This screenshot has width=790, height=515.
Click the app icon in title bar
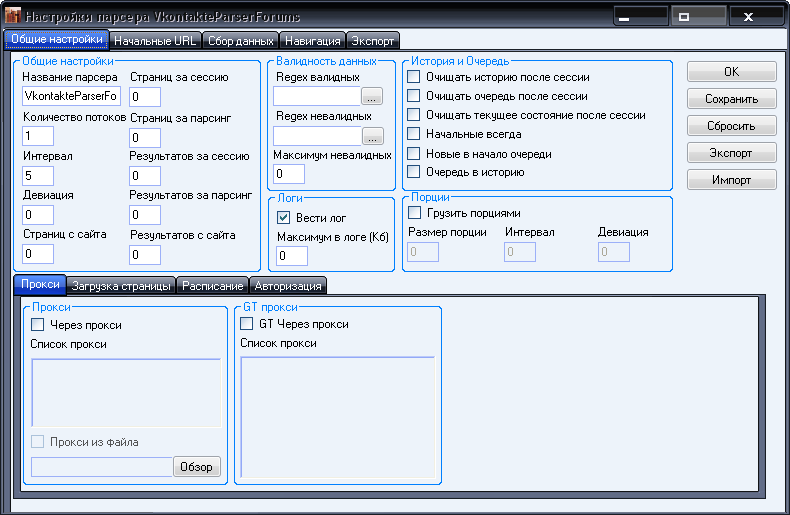tap(13, 17)
